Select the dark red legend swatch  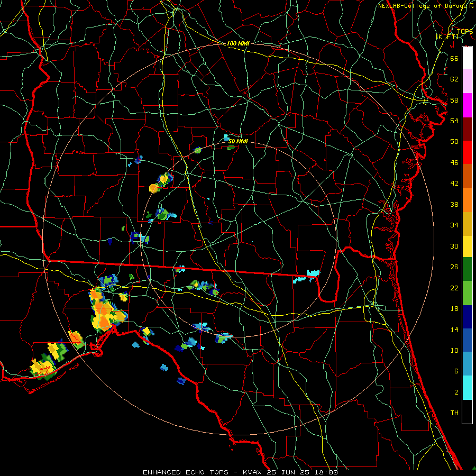pyautogui.click(x=467, y=129)
